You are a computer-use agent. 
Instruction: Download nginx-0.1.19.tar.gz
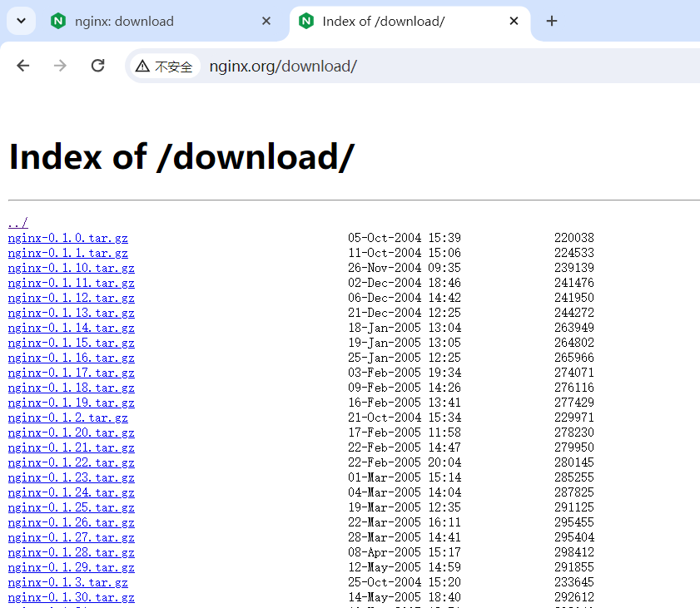[72, 403]
